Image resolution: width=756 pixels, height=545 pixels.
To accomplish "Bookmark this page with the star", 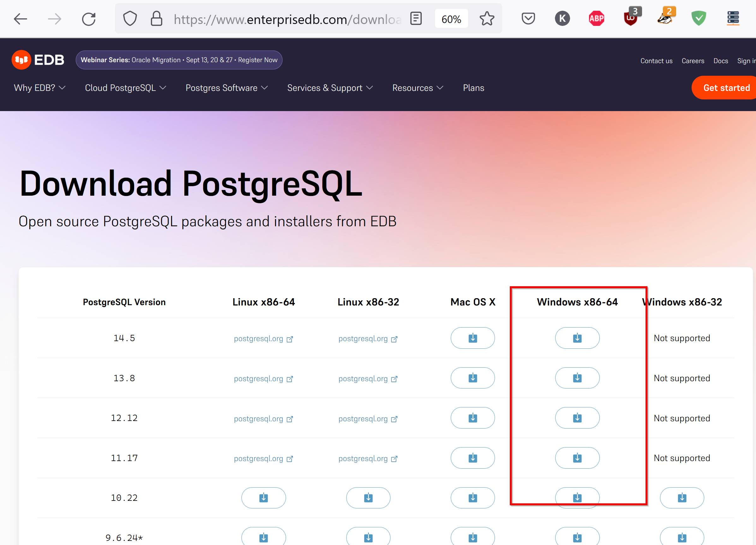I will (487, 19).
